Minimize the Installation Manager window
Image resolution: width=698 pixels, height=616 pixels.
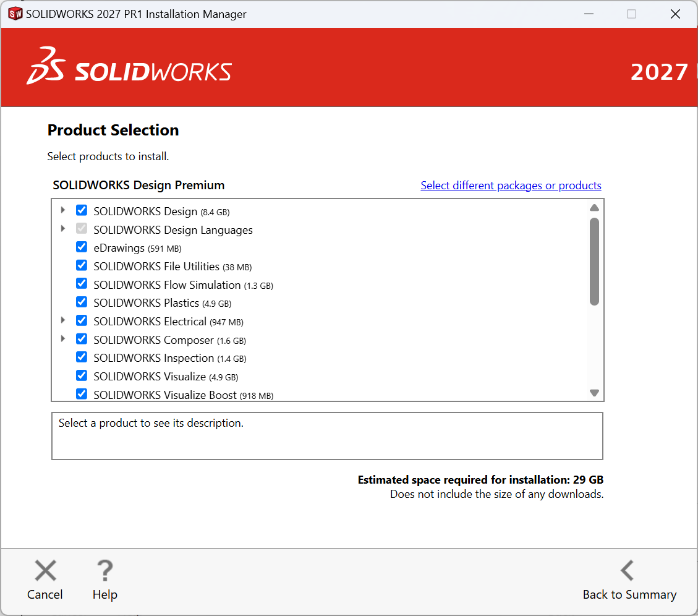(589, 14)
